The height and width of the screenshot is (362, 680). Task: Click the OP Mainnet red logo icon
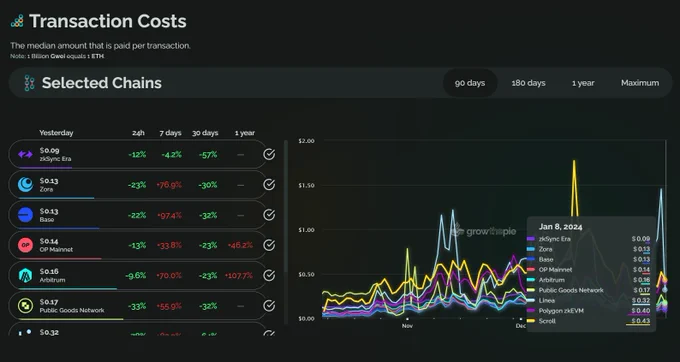point(25,245)
